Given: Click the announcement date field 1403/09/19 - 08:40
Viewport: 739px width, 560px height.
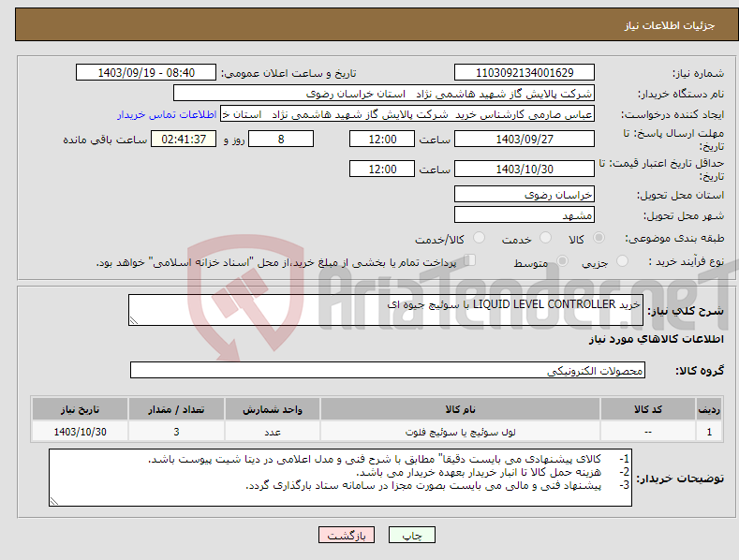Looking at the screenshot, I should [x=146, y=73].
